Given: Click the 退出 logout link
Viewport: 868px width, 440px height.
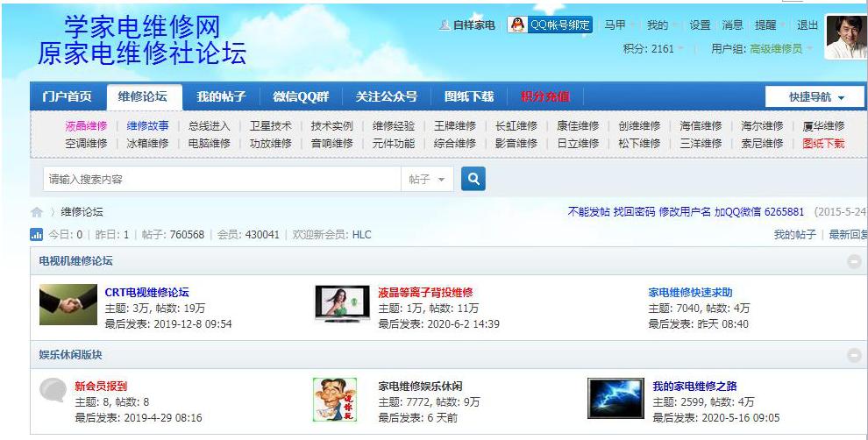Looking at the screenshot, I should (x=807, y=25).
